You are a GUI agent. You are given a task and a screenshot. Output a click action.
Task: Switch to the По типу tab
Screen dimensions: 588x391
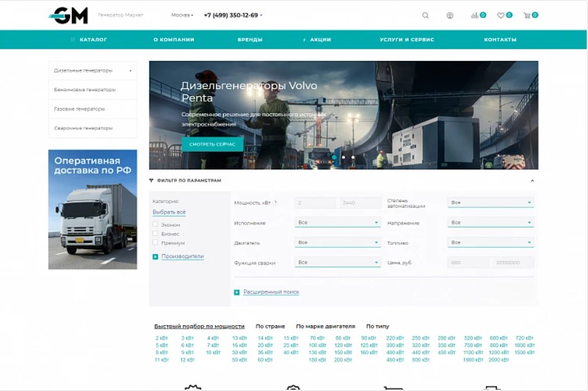tap(378, 326)
